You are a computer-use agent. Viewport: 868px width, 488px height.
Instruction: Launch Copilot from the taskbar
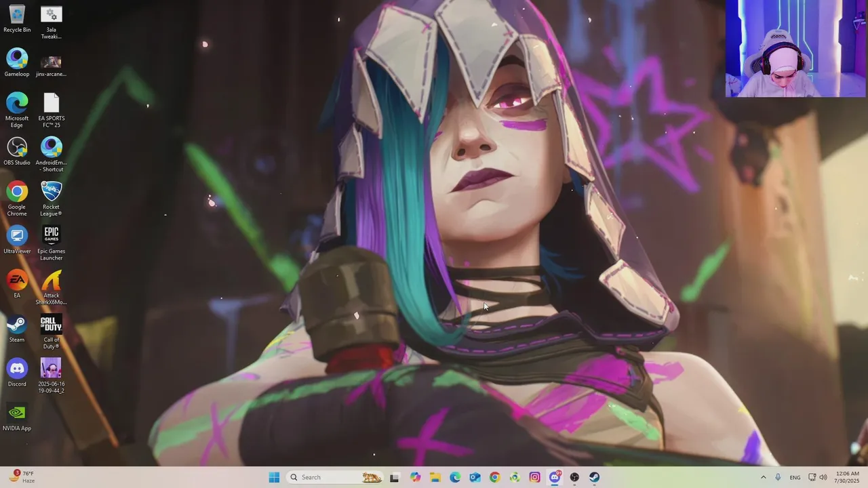coord(415,477)
